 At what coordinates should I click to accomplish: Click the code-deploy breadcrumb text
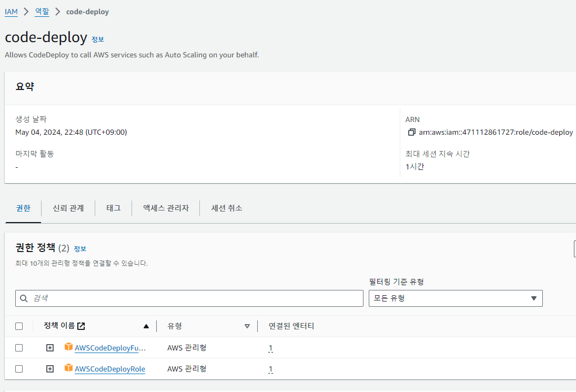87,12
